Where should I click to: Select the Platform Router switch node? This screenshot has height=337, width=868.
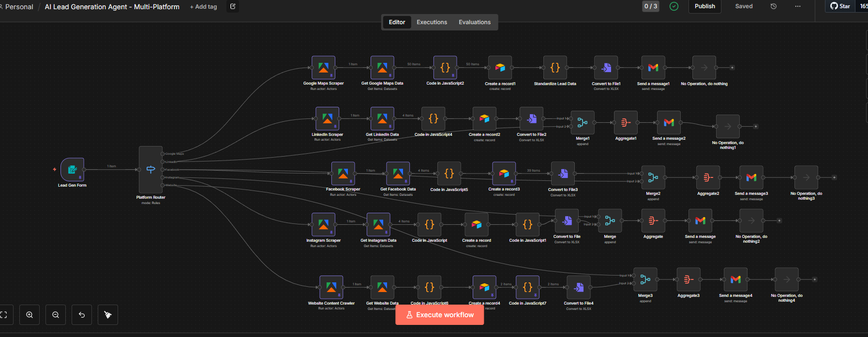pos(150,170)
